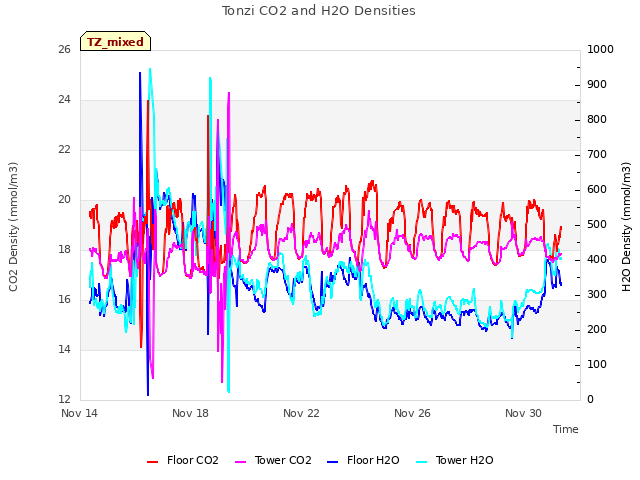Click the Nov 22 date tick label
This screenshot has width=640, height=480.
tap(301, 413)
